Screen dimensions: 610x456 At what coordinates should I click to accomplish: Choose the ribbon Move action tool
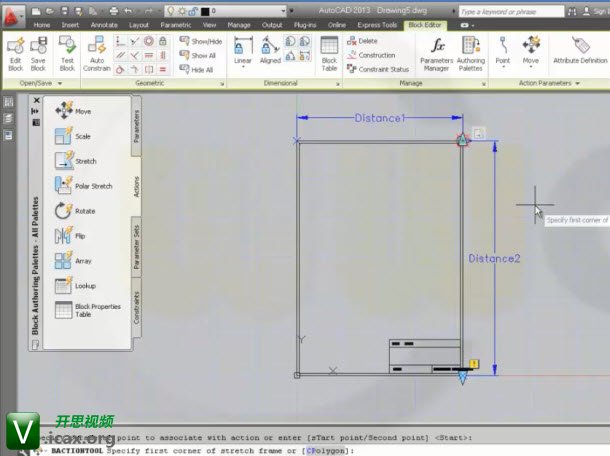click(531, 50)
